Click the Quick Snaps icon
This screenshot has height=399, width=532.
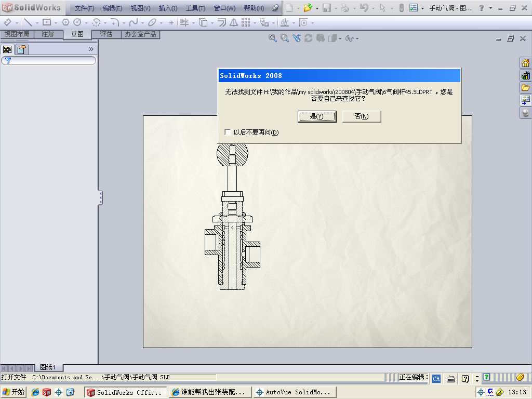(x=303, y=22)
